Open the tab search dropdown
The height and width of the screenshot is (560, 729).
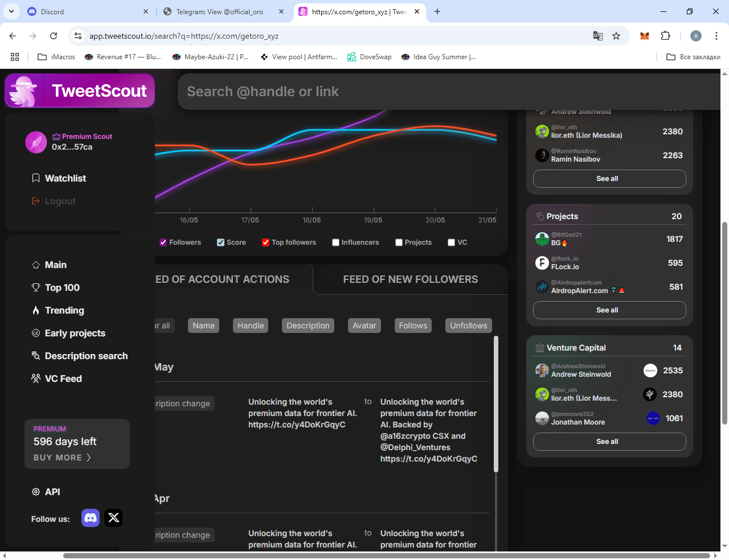pos(11,11)
